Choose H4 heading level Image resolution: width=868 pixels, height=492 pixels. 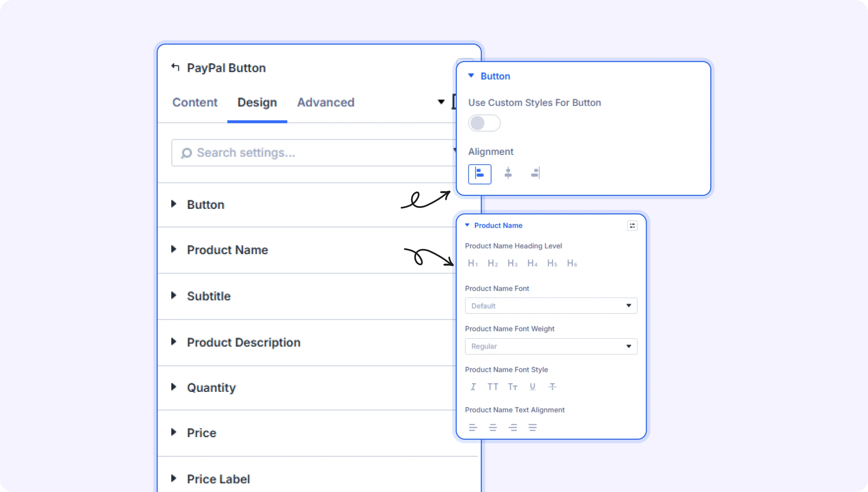tap(533, 263)
